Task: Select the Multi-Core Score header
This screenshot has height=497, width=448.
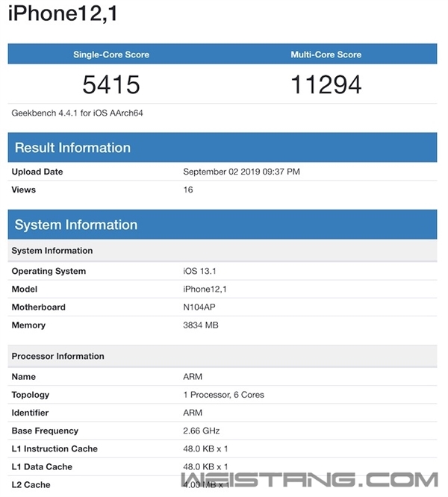Action: (x=326, y=54)
